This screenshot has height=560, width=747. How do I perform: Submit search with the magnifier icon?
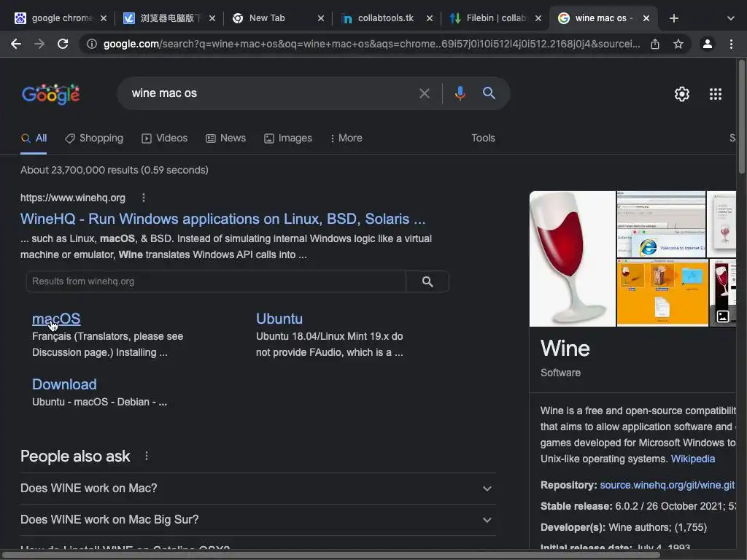click(x=489, y=93)
